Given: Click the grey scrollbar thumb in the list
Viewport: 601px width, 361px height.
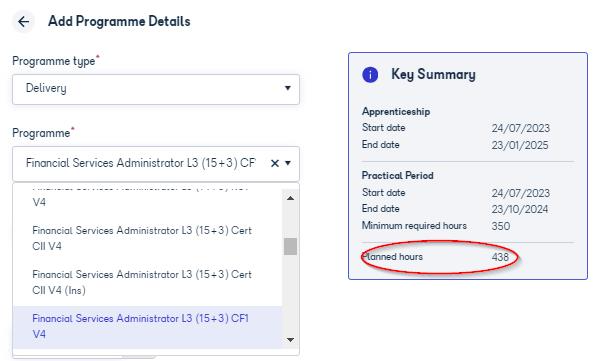Looking at the screenshot, I should click(x=291, y=246).
